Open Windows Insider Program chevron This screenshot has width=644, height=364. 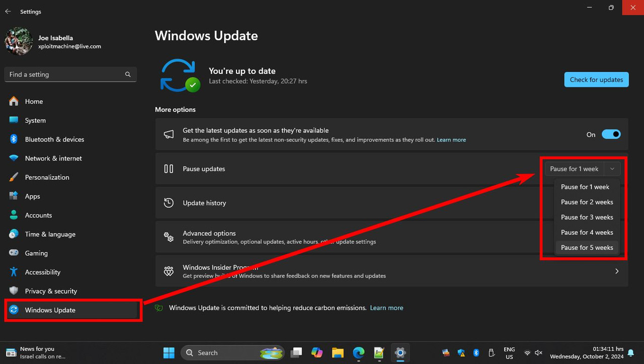617,271
